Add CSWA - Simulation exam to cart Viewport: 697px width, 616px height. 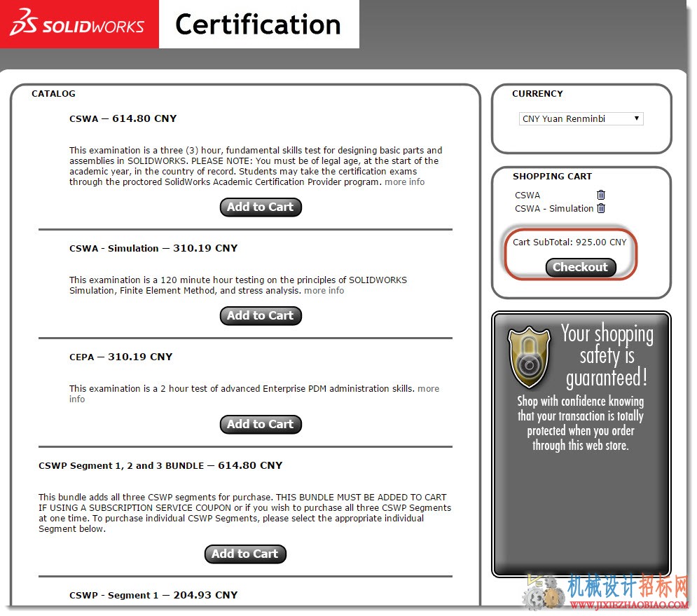261,316
